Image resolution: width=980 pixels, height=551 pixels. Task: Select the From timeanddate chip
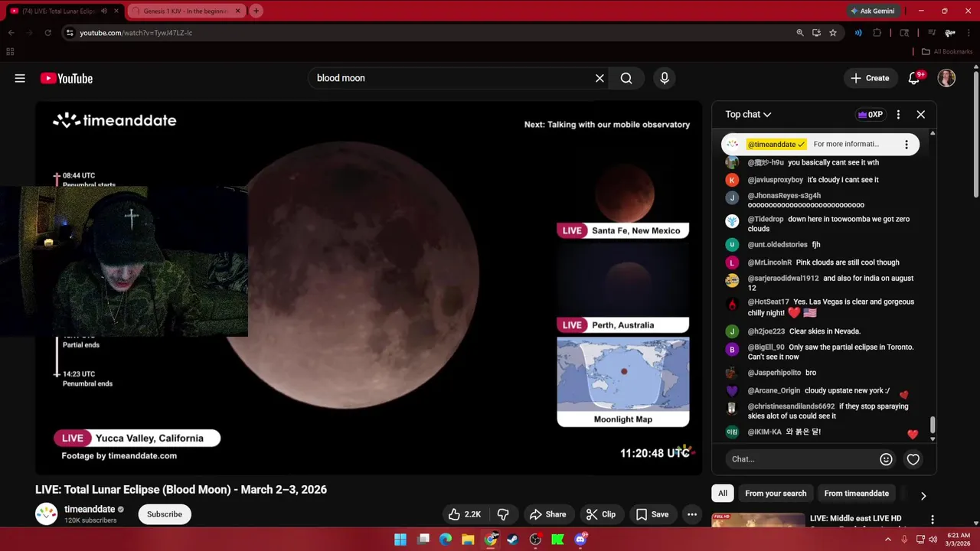pos(857,494)
